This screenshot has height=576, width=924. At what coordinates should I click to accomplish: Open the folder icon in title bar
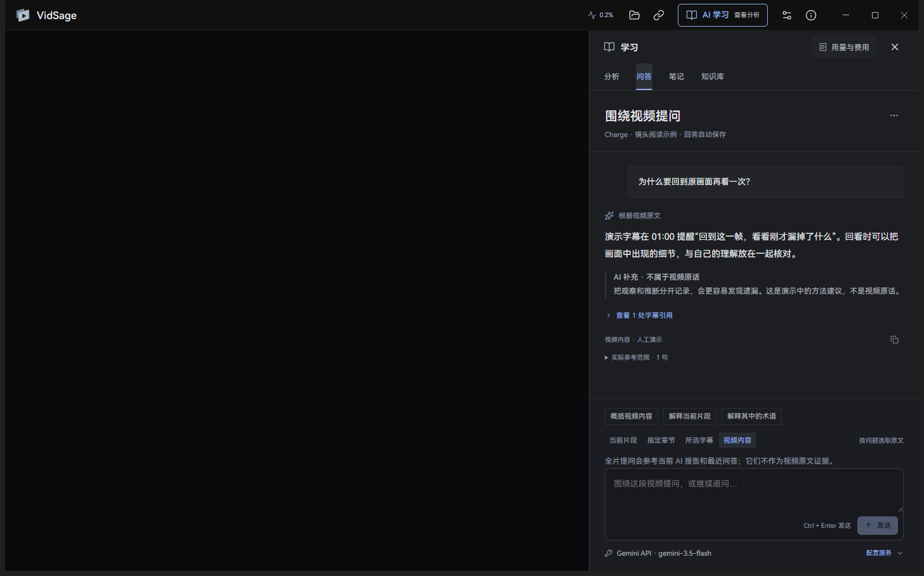(x=634, y=15)
